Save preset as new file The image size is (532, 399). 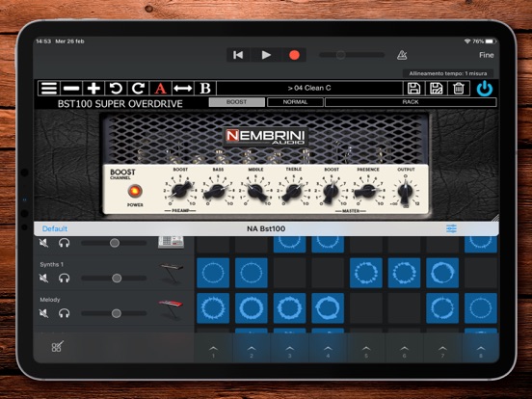point(437,89)
